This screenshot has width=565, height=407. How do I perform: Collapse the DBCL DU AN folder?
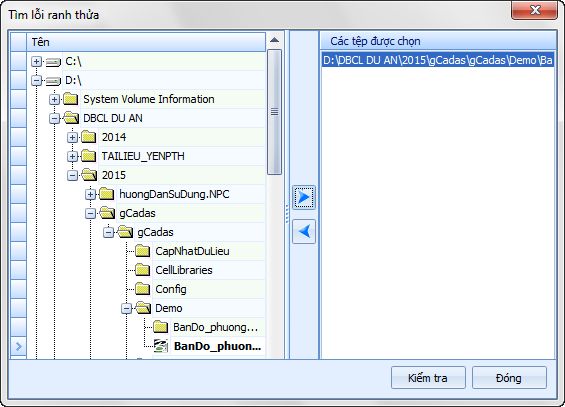[54, 118]
